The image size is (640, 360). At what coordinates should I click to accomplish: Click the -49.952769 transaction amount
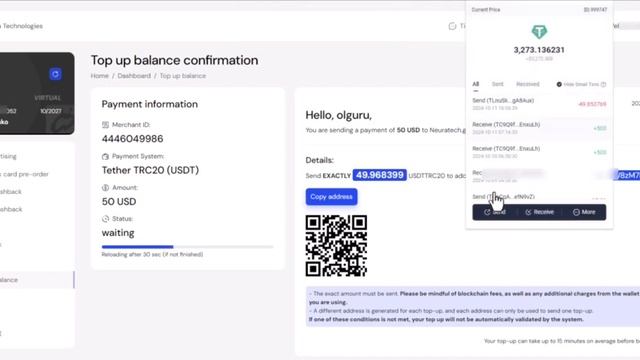[592, 104]
